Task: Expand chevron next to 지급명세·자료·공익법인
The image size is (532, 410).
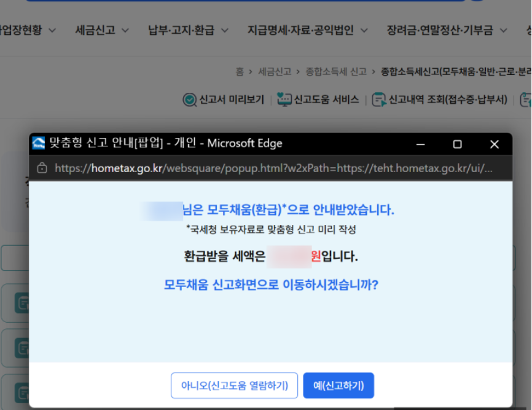Action: point(364,31)
